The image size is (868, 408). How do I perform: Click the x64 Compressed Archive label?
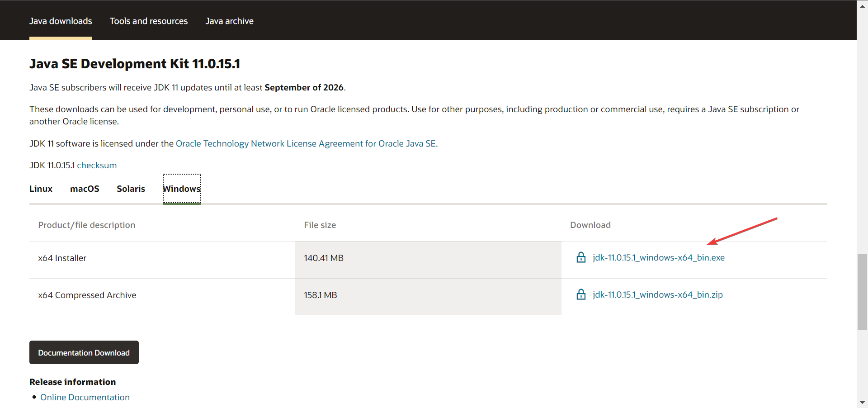(x=87, y=295)
